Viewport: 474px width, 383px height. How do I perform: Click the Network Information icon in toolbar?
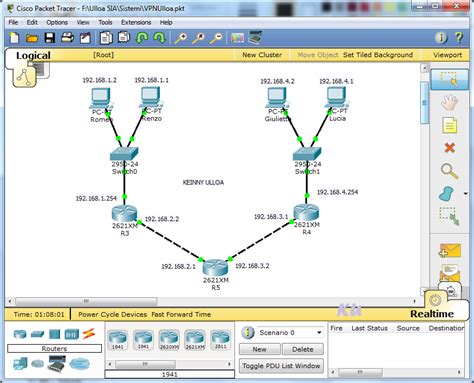tap(441, 38)
